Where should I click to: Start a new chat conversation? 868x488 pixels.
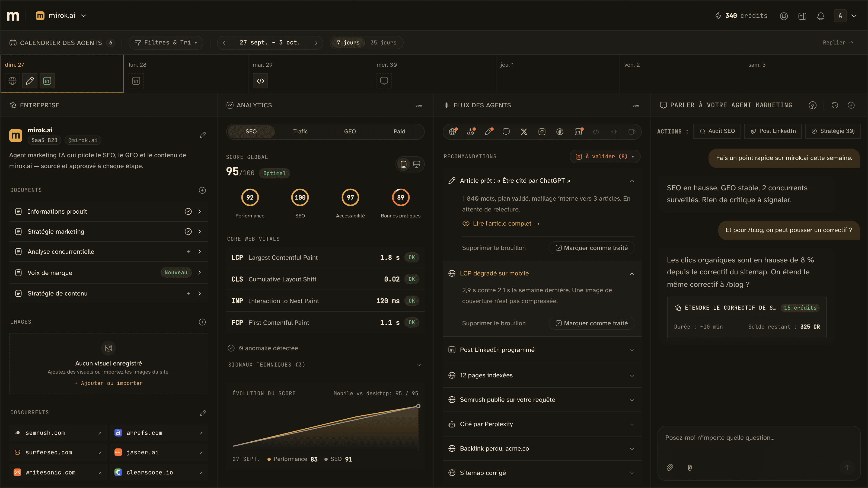click(851, 105)
